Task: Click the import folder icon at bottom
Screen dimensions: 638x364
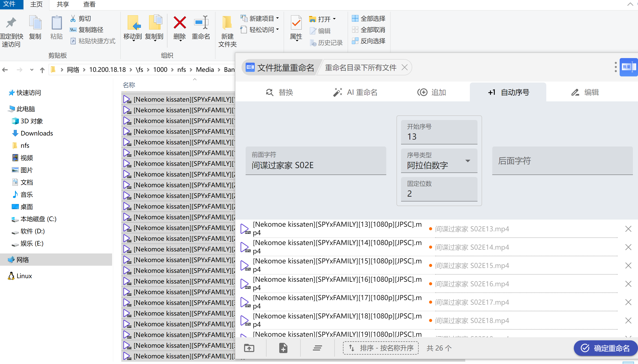Action: (249, 348)
